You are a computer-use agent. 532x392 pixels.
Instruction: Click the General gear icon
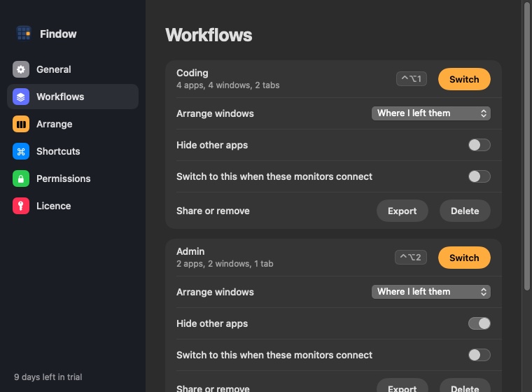(21, 69)
